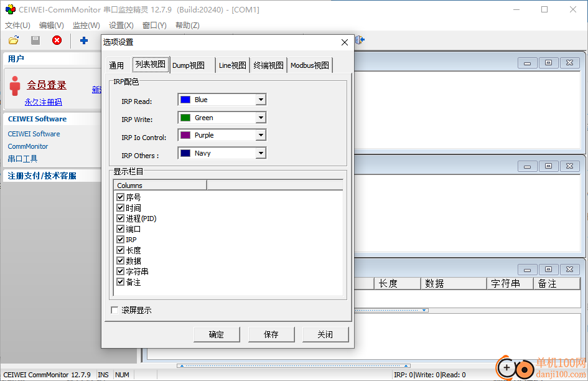
Task: Uncheck the 长度 column checkbox
Action: click(x=120, y=250)
